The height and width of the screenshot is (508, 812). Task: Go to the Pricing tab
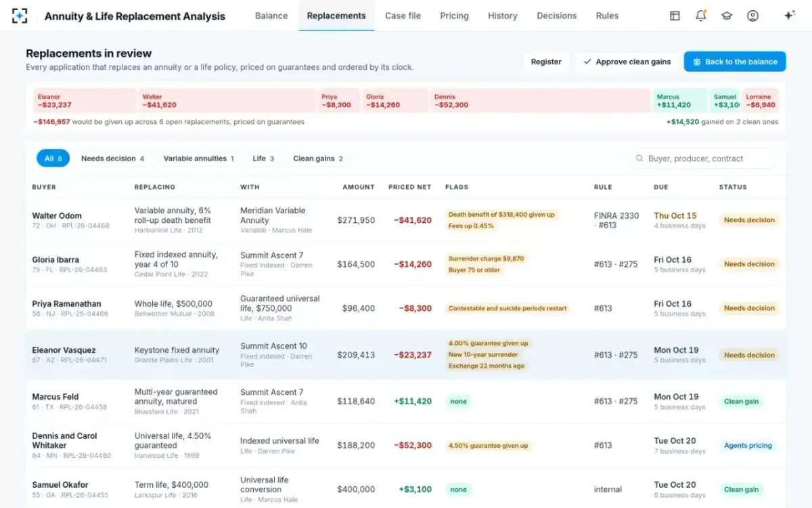click(x=454, y=16)
